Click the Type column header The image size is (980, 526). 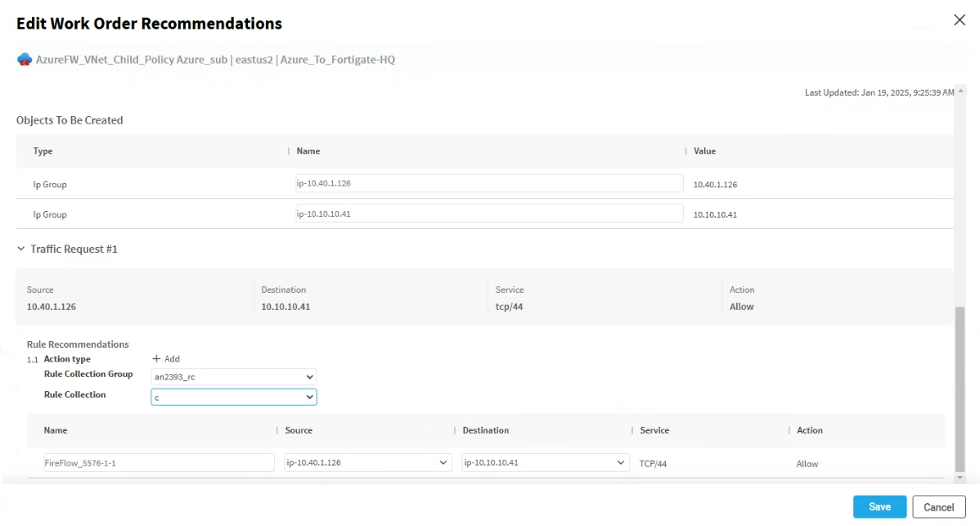pos(43,151)
